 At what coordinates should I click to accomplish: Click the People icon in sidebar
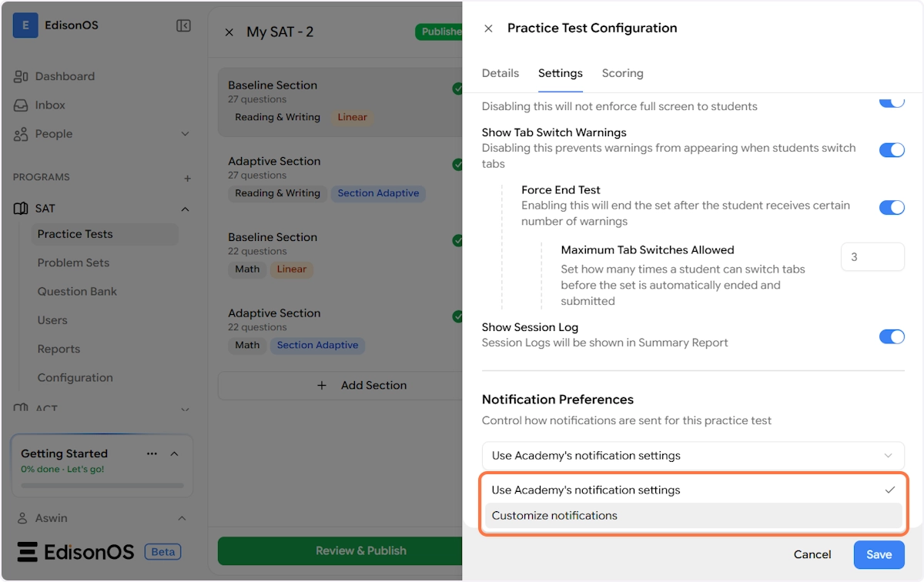(22, 134)
